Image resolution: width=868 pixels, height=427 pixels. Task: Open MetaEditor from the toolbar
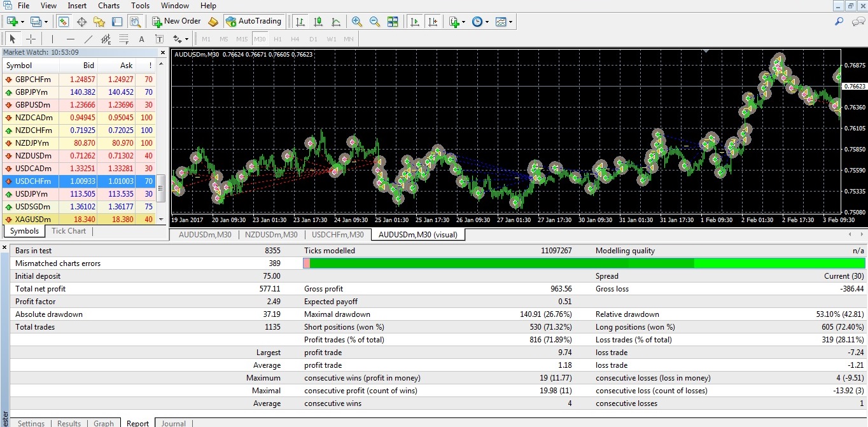click(x=213, y=22)
